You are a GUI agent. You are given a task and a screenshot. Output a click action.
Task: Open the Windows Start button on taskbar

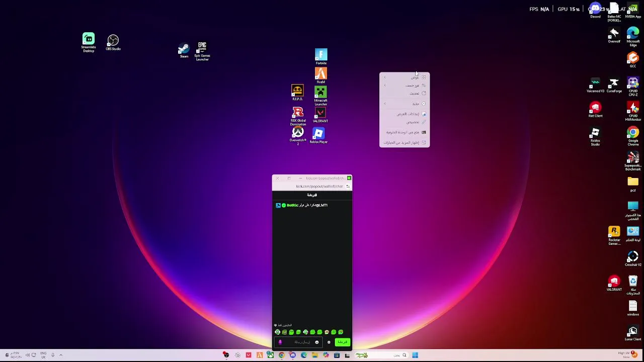[x=415, y=355]
